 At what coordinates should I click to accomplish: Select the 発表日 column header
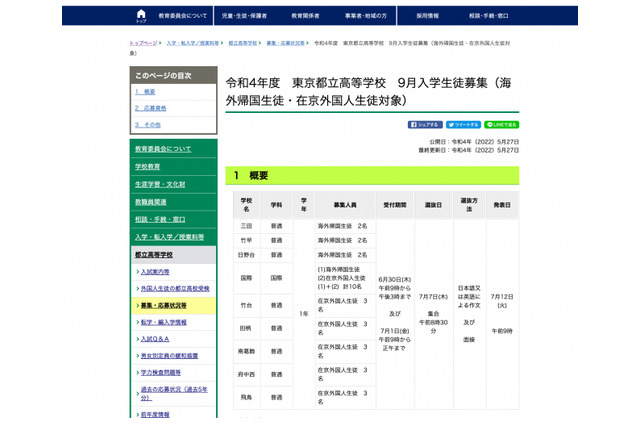(x=502, y=205)
